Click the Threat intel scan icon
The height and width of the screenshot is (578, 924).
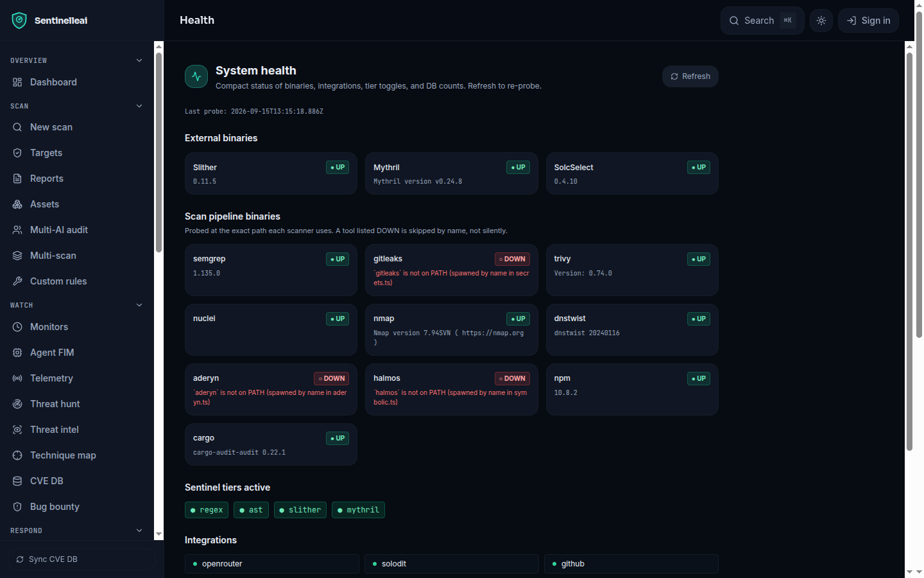(17, 430)
